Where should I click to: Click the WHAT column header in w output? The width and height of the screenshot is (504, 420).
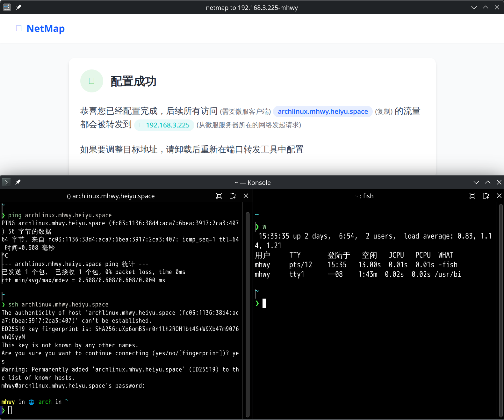[446, 255]
